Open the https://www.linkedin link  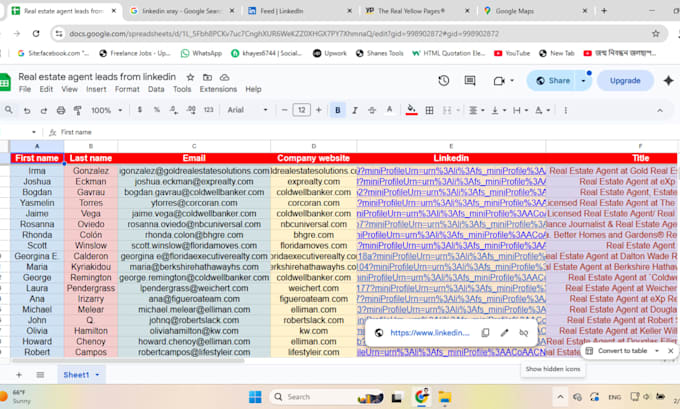pos(429,333)
